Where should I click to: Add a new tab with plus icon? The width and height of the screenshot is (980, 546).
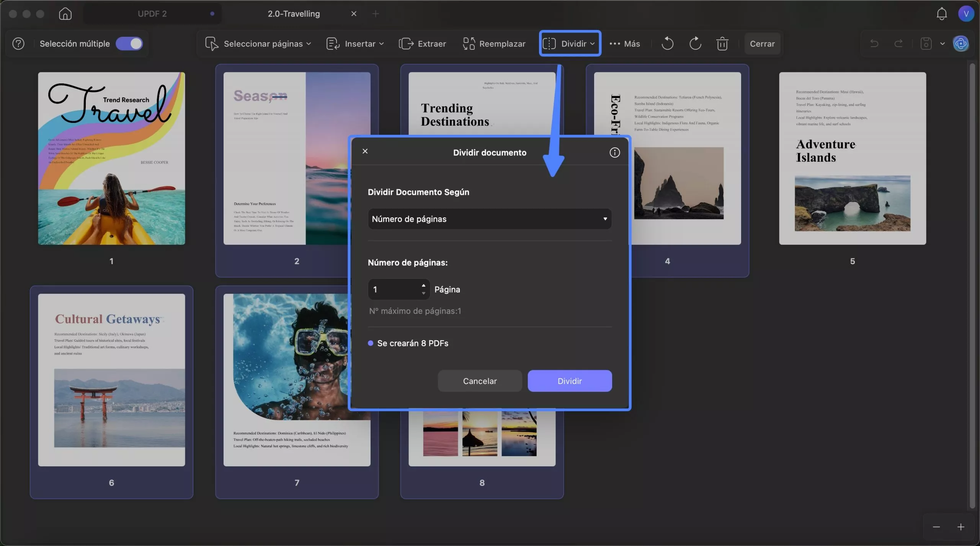pos(376,14)
